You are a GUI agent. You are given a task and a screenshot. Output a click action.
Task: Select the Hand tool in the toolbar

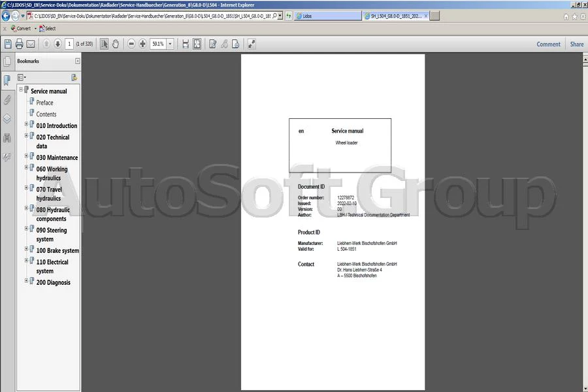pos(116,44)
